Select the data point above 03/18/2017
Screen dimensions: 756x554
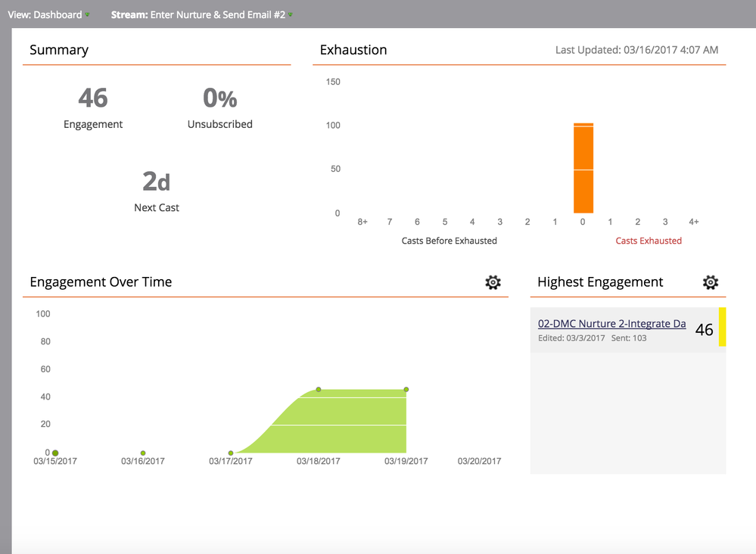coord(318,389)
